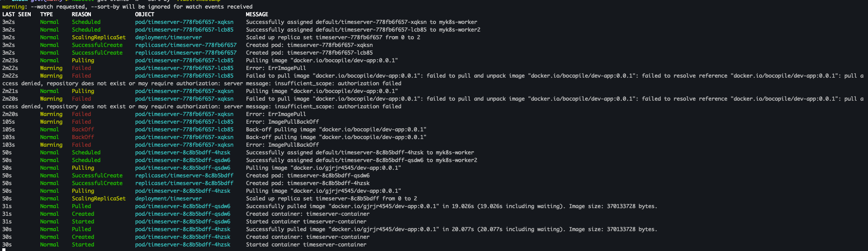Click message assigning lcb85 pod to myk8s-worker2
868x251 pixels.
(363, 30)
